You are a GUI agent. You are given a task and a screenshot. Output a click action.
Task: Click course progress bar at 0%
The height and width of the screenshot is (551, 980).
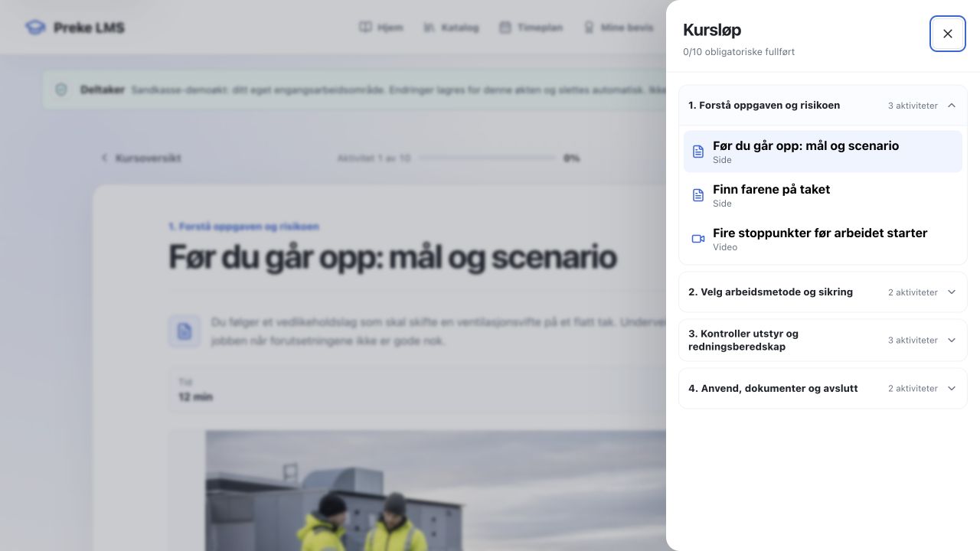[487, 158]
